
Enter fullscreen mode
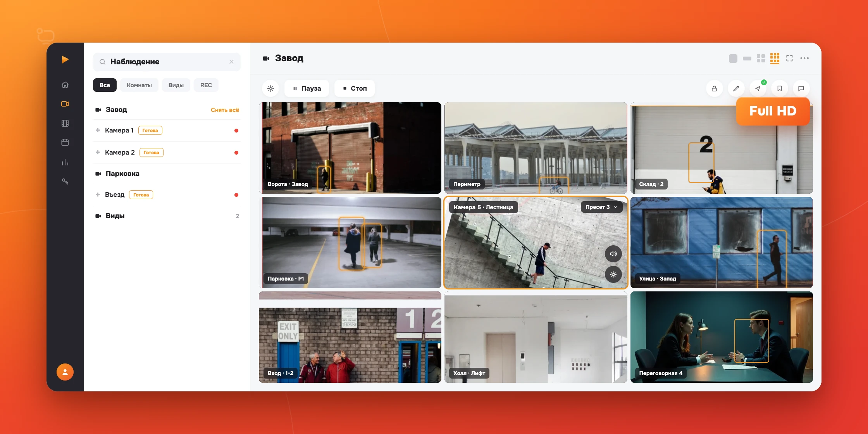pyautogui.click(x=789, y=59)
